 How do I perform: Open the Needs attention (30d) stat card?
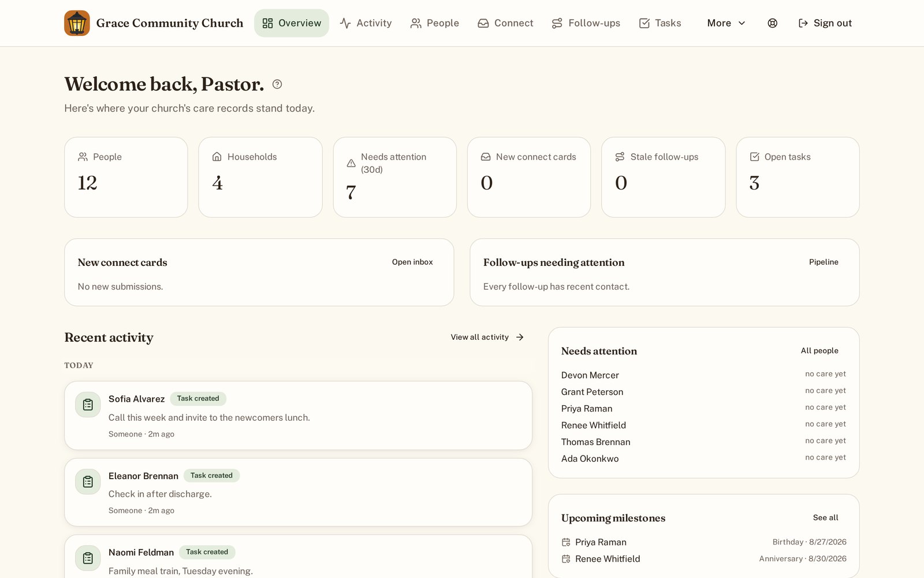pos(395,177)
